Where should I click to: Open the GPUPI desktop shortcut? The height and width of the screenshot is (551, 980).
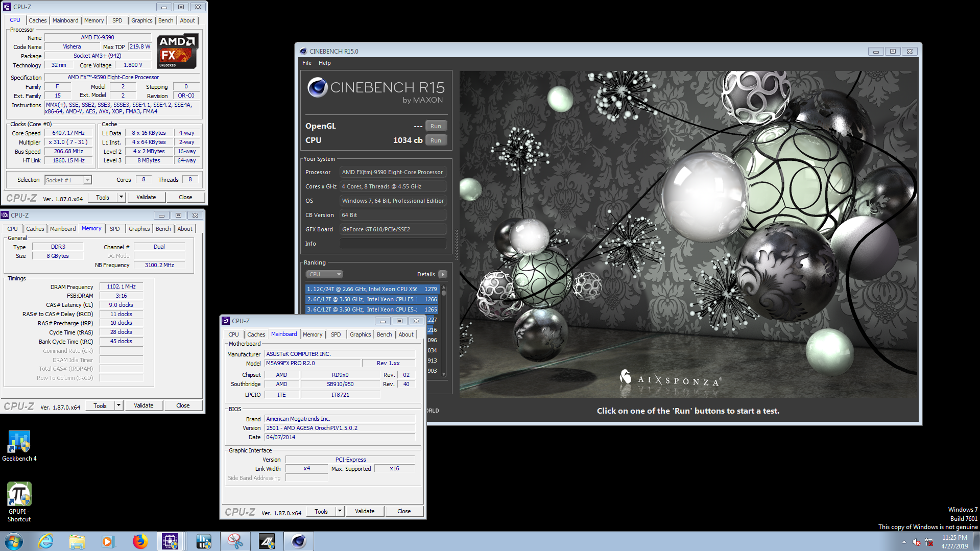point(19,502)
